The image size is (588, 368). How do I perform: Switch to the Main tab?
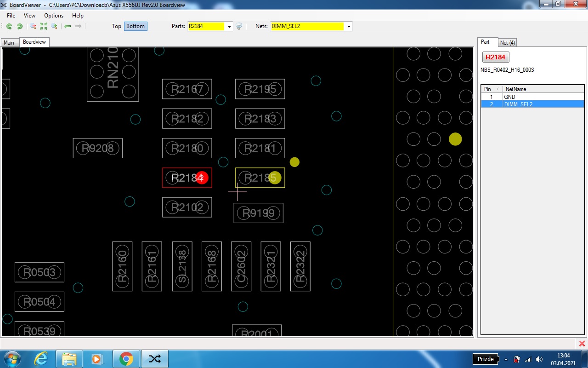pos(9,43)
